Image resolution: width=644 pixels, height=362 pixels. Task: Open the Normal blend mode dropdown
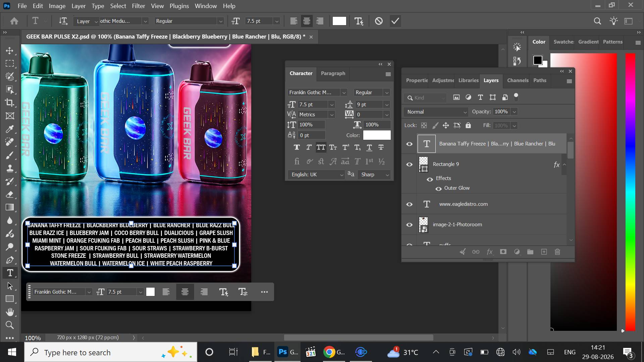pyautogui.click(x=436, y=112)
